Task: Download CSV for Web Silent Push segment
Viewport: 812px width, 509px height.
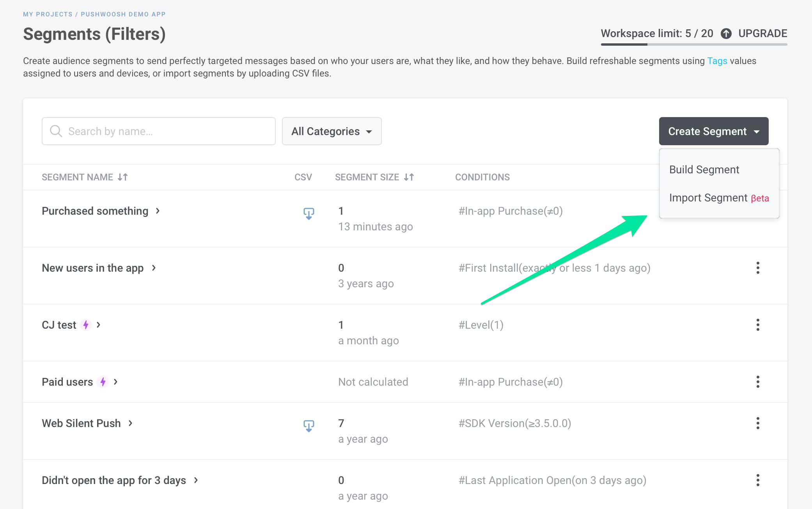Action: [x=308, y=425]
